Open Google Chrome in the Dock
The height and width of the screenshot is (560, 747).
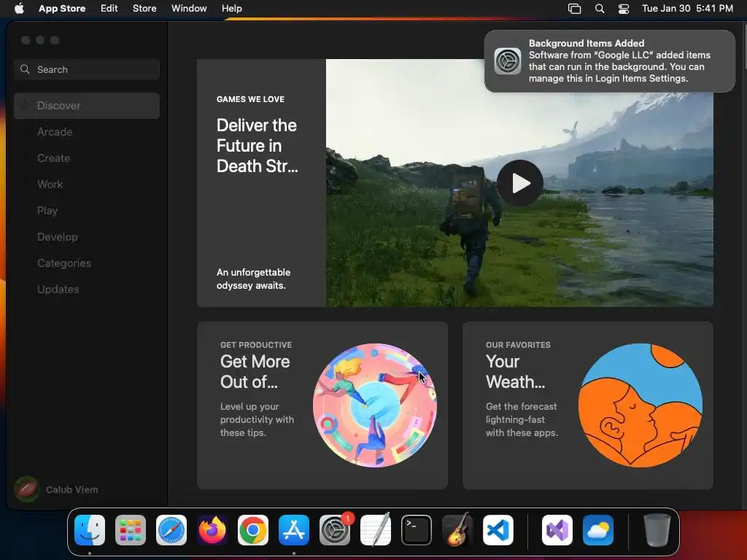253,530
